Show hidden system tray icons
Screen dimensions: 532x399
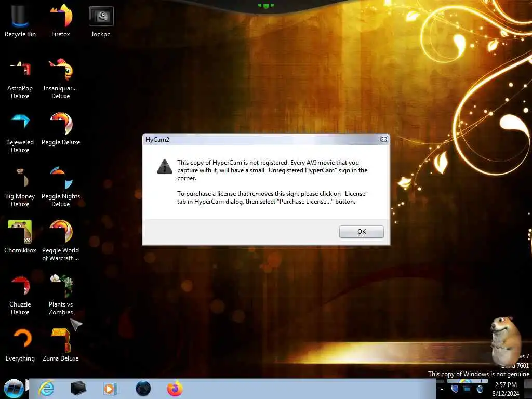tap(442, 389)
